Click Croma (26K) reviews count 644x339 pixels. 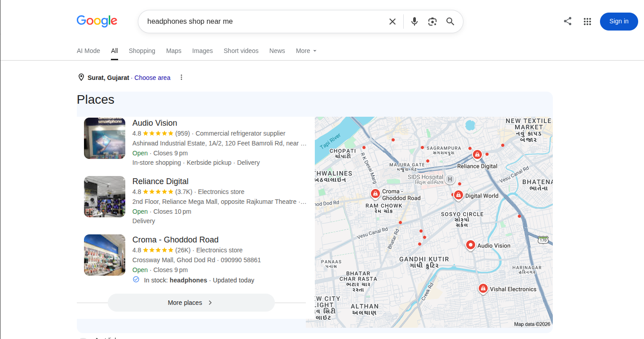183,250
